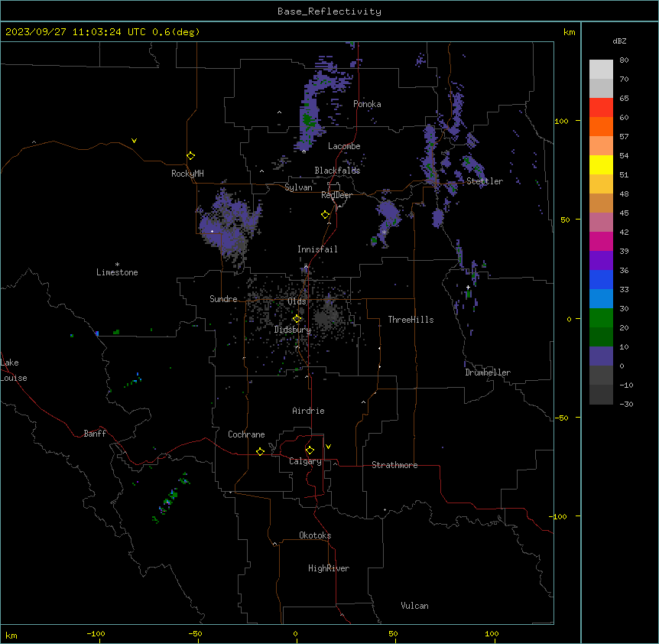Click the yellow diamond marker above Calgary
Screen dimensions: 659x644
coord(310,450)
